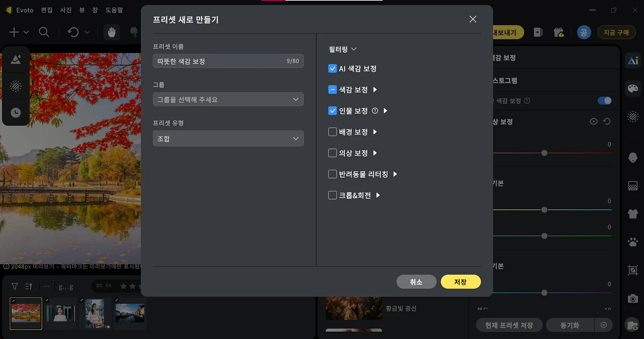644x339 pixels.
Task: Open the 프리셋 유형 dropdown showing 조합
Action: click(228, 138)
